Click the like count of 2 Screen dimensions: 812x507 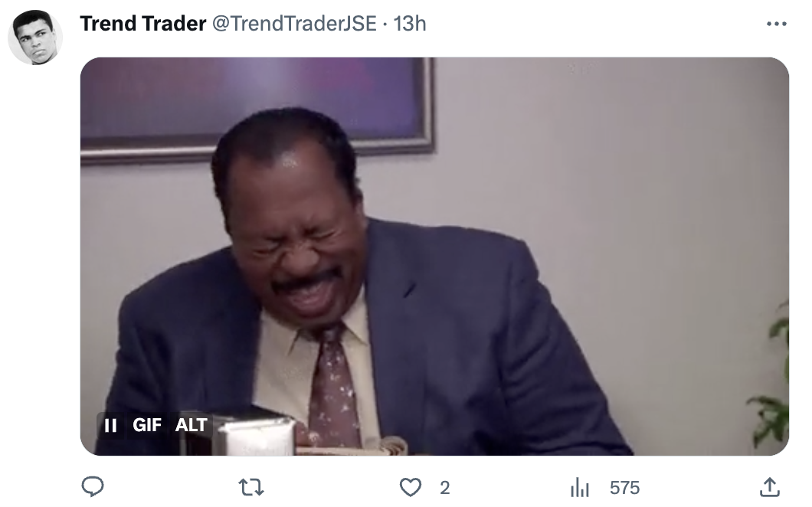pos(445,488)
